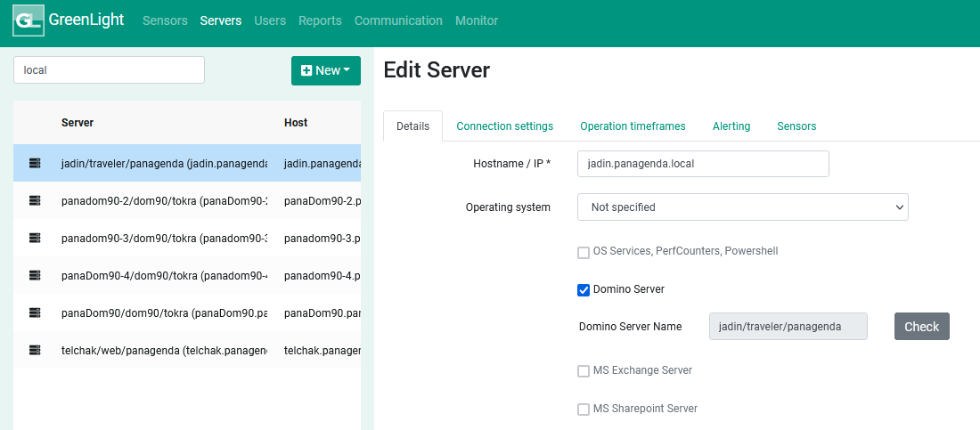The image size is (980, 430).
Task: Click server icon for jadin/traveler/panagenda row
Action: coord(35,163)
